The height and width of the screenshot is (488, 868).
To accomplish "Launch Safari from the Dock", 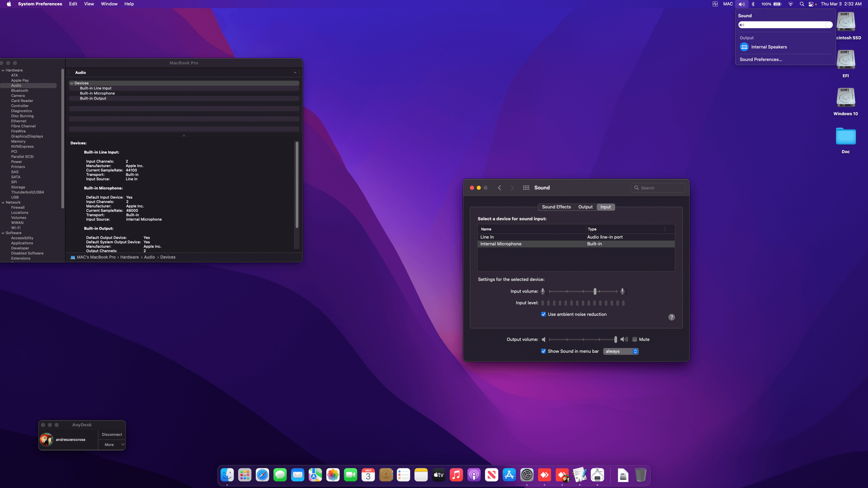I will [262, 475].
